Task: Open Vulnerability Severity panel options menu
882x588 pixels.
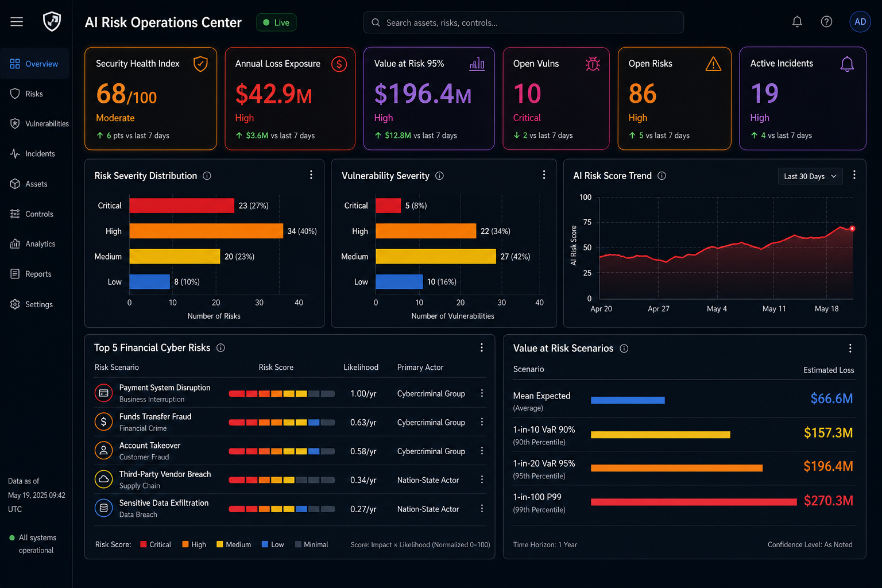Action: coord(544,175)
